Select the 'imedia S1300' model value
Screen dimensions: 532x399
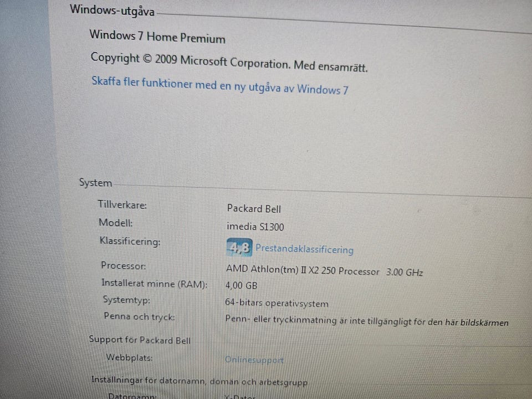click(255, 226)
